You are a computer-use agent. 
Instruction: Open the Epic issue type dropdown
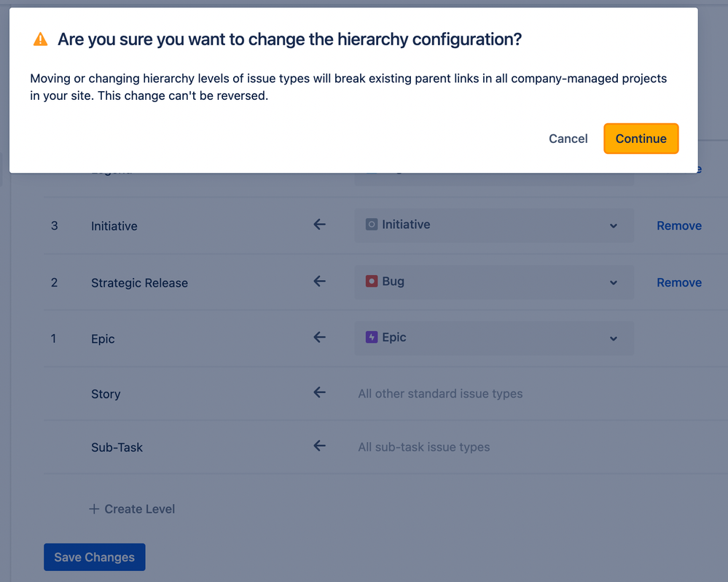613,338
